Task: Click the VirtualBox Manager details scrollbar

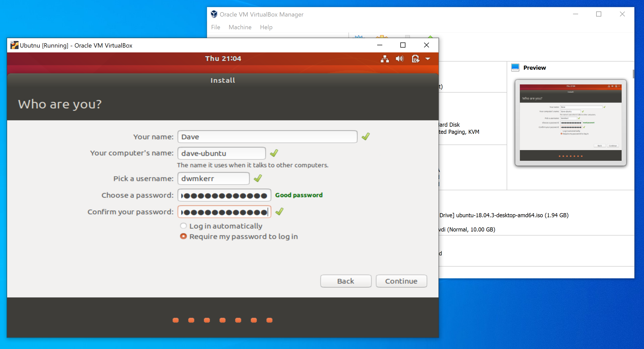Action: pyautogui.click(x=633, y=74)
